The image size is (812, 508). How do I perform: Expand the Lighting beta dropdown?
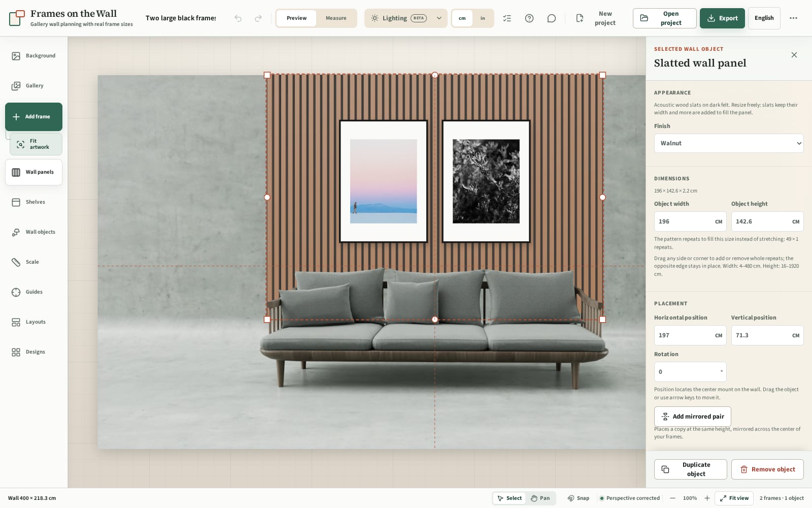click(406, 18)
